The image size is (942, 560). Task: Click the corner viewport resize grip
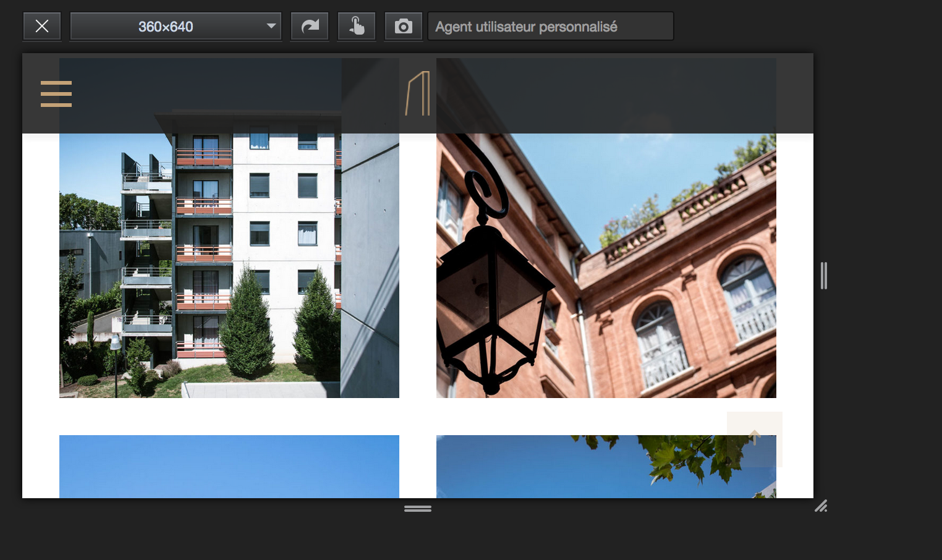click(x=821, y=507)
